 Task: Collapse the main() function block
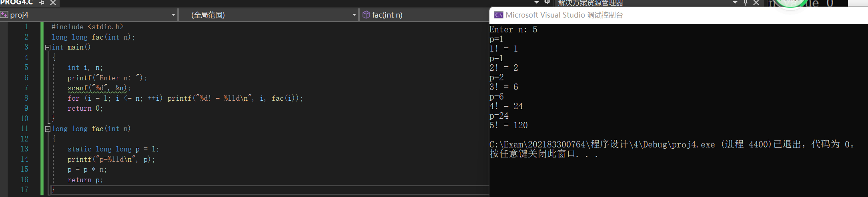click(48, 47)
